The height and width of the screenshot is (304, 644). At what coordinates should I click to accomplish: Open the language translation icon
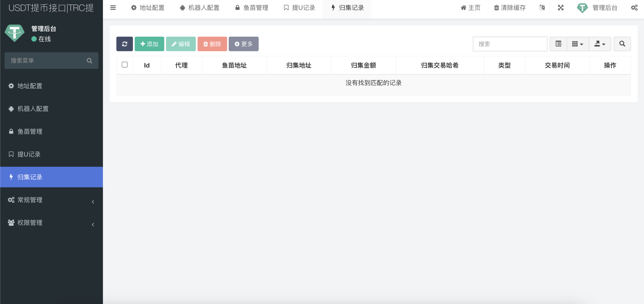coord(542,8)
